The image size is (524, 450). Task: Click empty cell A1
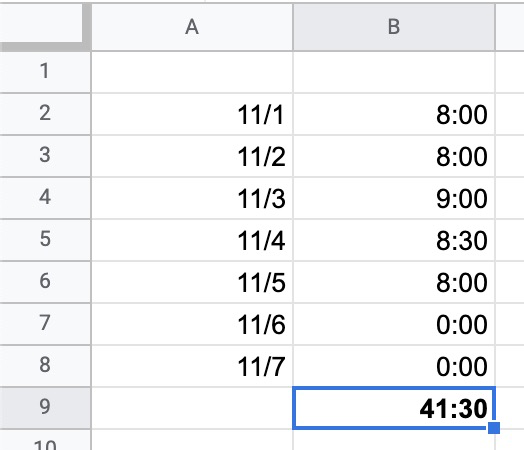192,72
